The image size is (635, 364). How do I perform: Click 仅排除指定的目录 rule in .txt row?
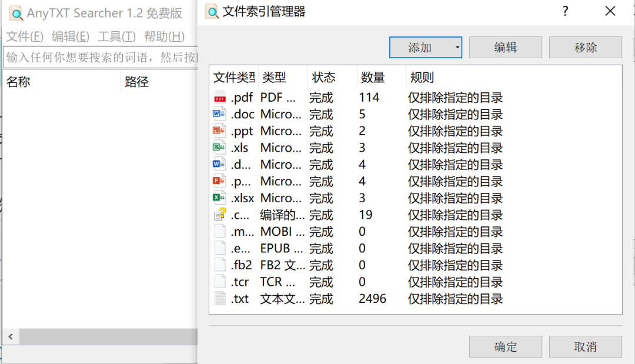tap(455, 299)
